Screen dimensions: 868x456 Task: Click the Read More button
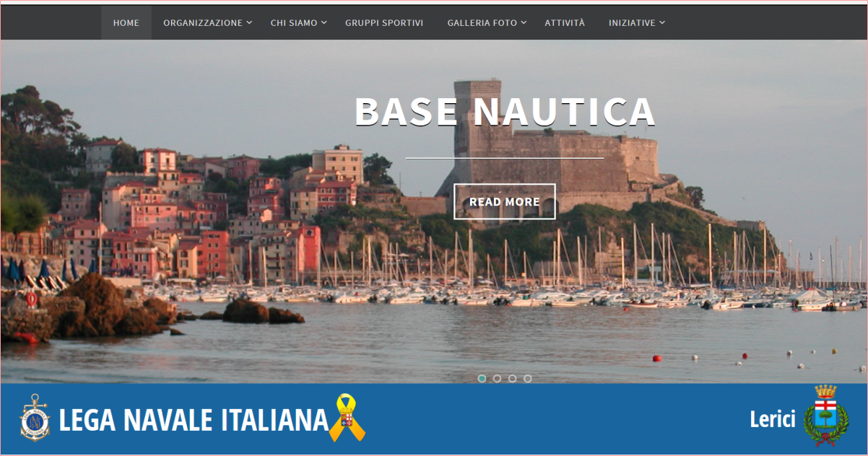pyautogui.click(x=505, y=201)
